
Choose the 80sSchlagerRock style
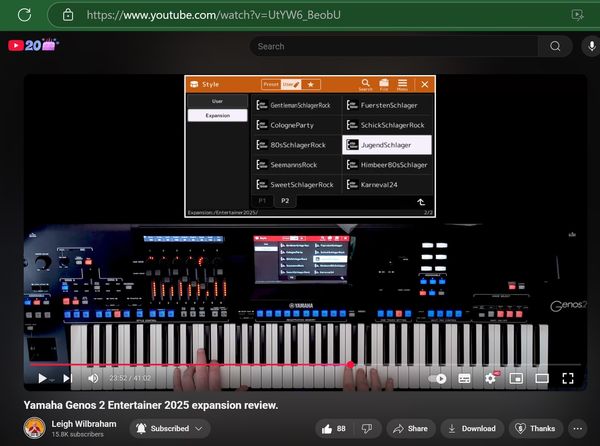click(296, 145)
